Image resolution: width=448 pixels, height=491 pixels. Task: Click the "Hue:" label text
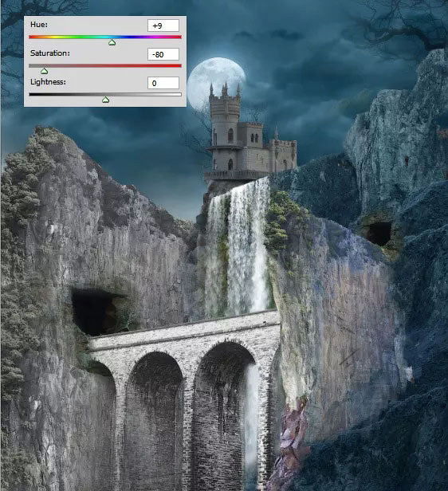tap(39, 25)
